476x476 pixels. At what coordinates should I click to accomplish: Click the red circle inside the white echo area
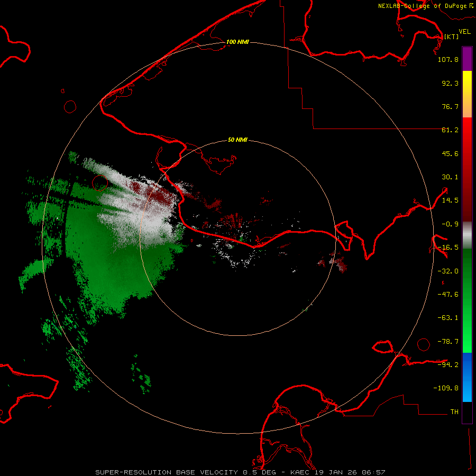(x=100, y=183)
